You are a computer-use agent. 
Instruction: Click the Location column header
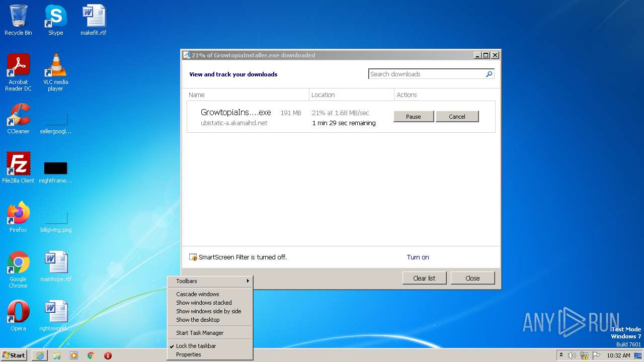point(352,95)
